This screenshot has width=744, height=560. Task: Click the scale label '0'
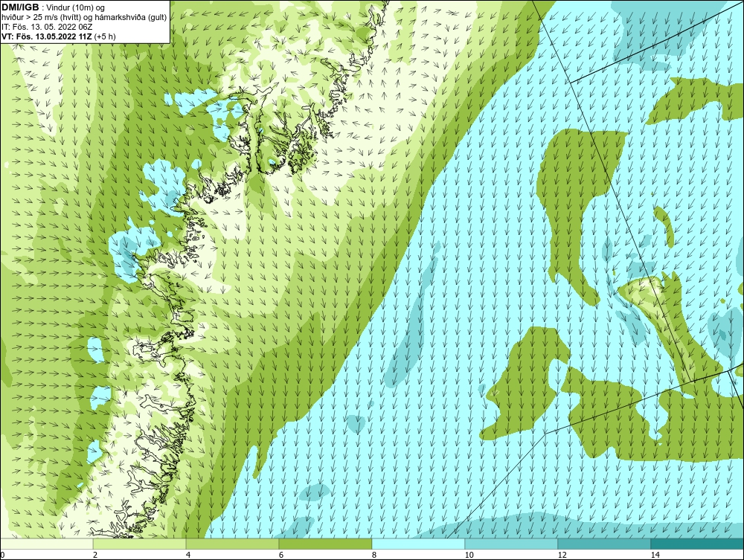2,555
